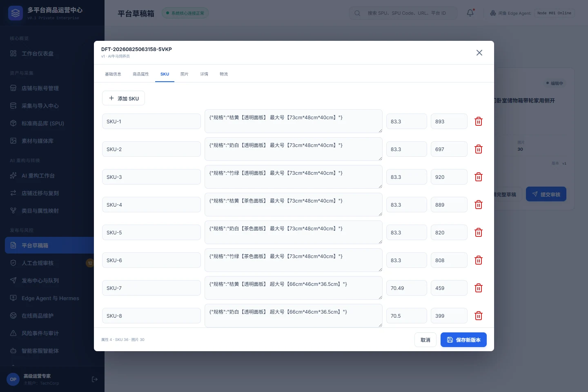Switch to the 商品属性 tab
588x392 pixels.
(x=141, y=74)
